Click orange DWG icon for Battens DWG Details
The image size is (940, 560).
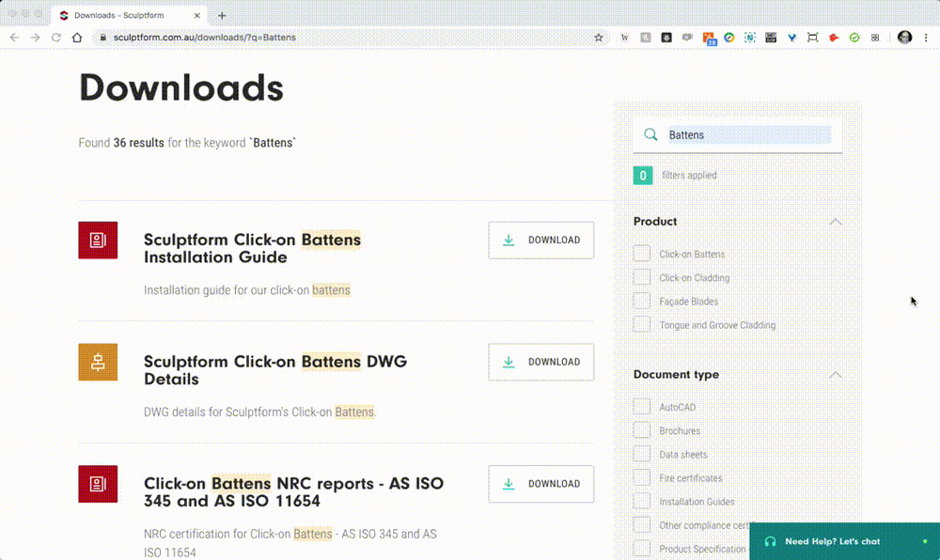point(98,362)
